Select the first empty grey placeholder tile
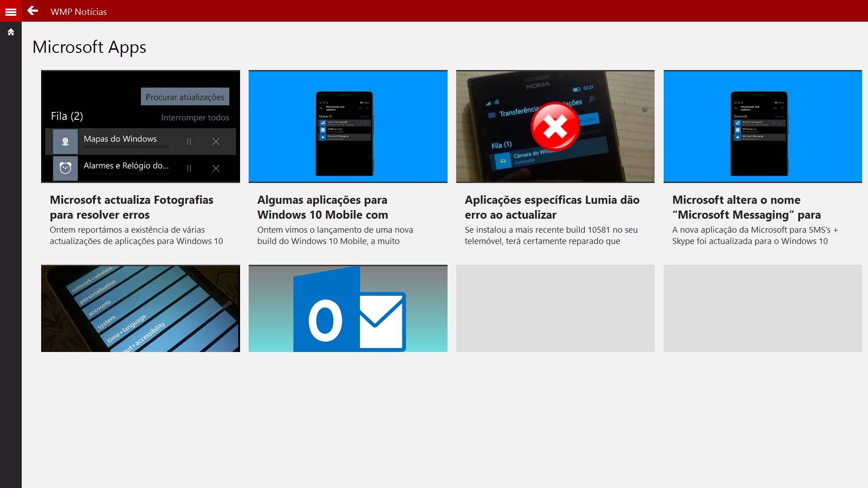Screen dimensions: 868x488 555,308
